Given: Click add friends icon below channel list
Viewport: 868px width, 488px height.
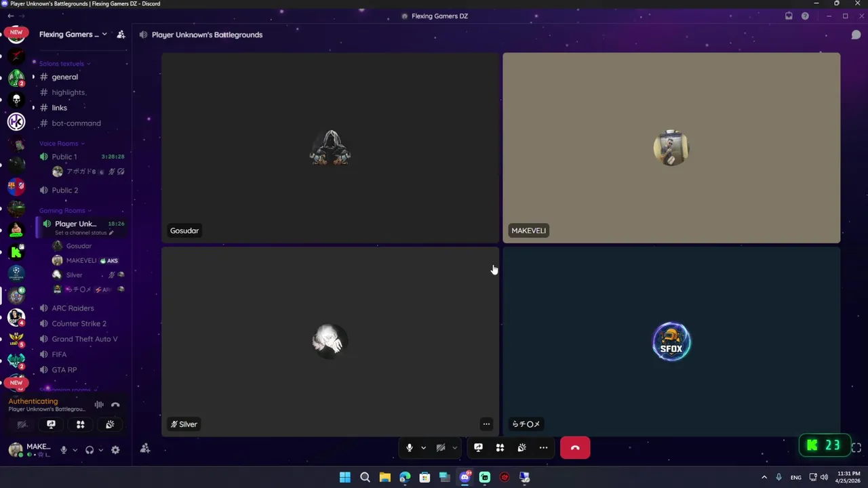Looking at the screenshot, I should (x=145, y=448).
